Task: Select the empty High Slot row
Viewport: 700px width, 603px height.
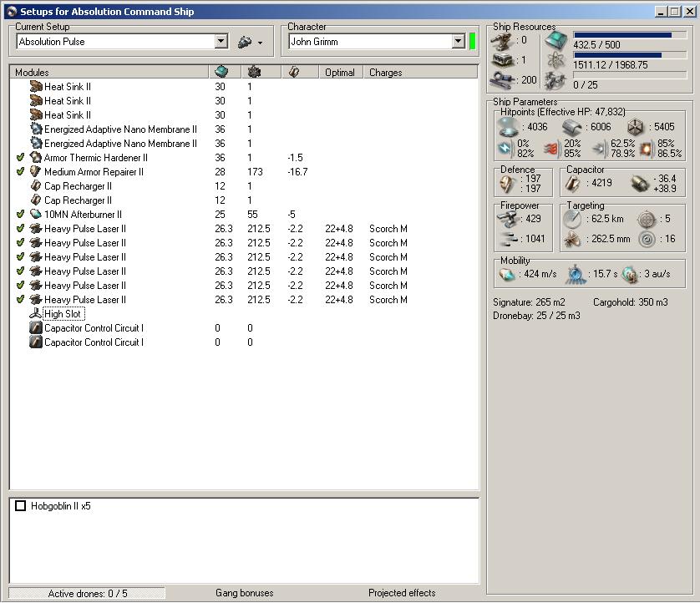Action: (x=64, y=314)
